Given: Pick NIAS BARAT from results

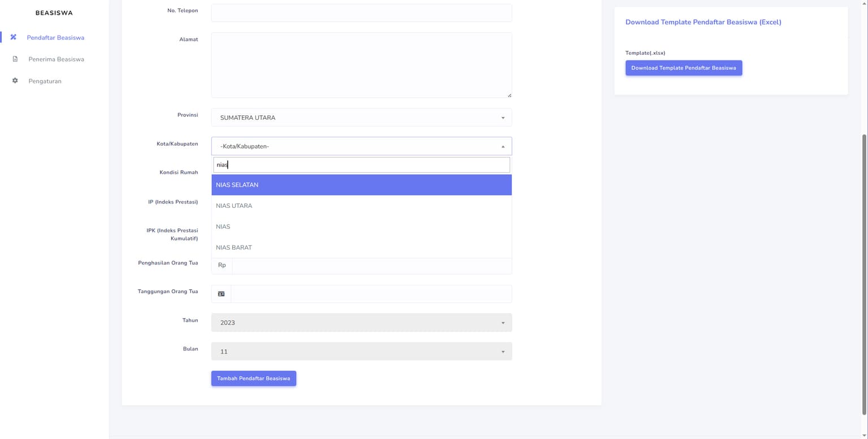Looking at the screenshot, I should tap(361, 247).
